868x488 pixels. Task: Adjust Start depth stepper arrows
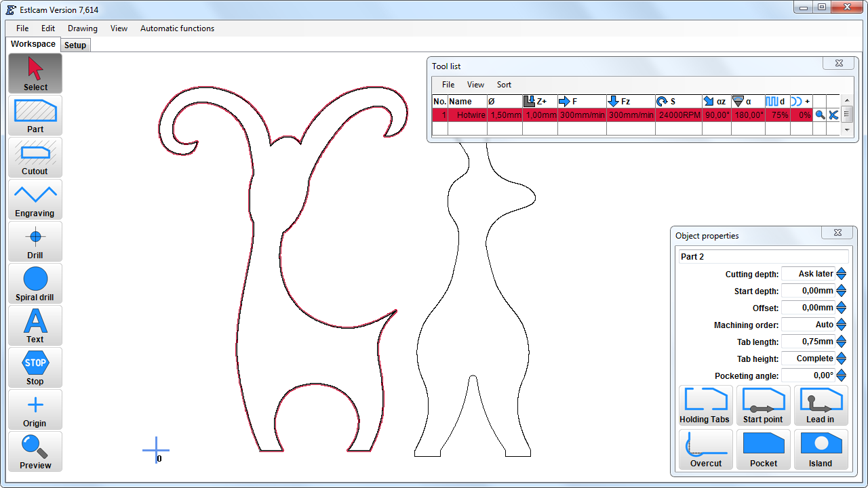click(842, 291)
